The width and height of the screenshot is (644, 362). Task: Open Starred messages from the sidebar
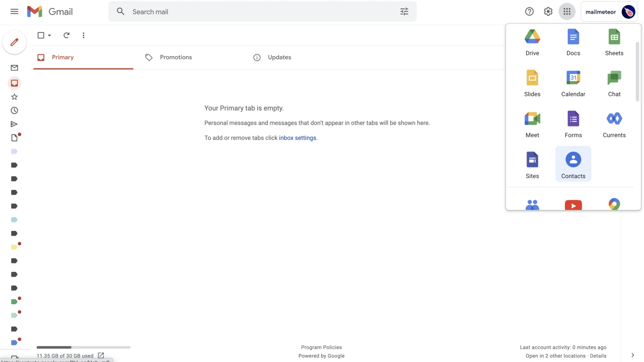14,96
